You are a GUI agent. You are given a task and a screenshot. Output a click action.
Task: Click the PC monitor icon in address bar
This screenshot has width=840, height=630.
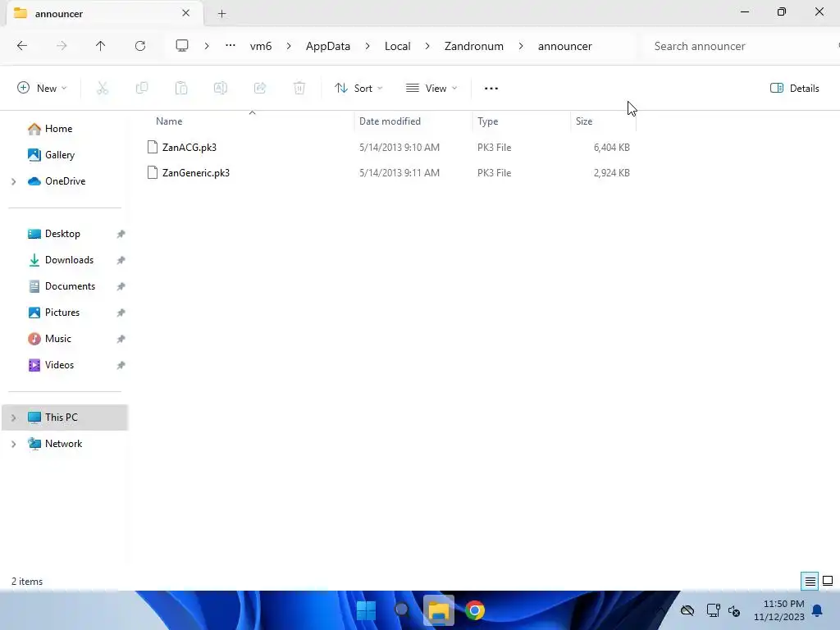coord(182,46)
